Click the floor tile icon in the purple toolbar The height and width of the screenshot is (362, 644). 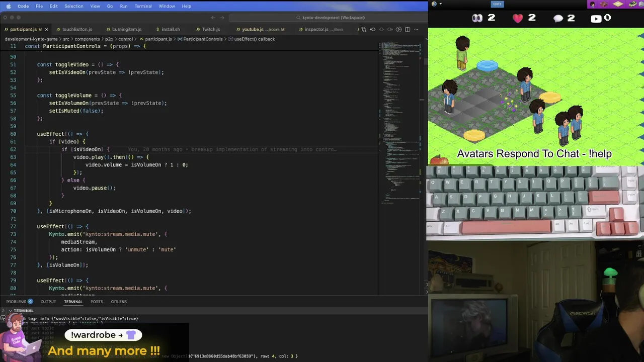[618, 5]
